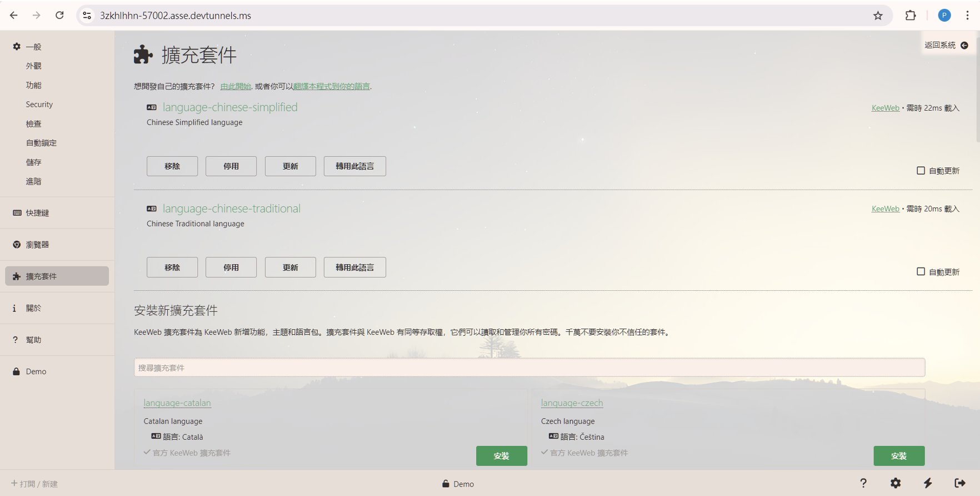Reload the page
Image resolution: width=980 pixels, height=496 pixels.
click(x=59, y=16)
